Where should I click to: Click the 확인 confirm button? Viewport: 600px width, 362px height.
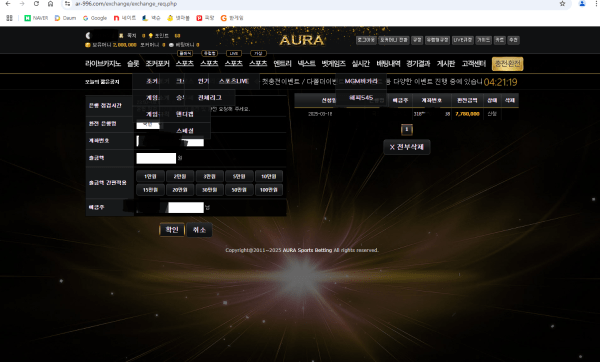coord(172,230)
